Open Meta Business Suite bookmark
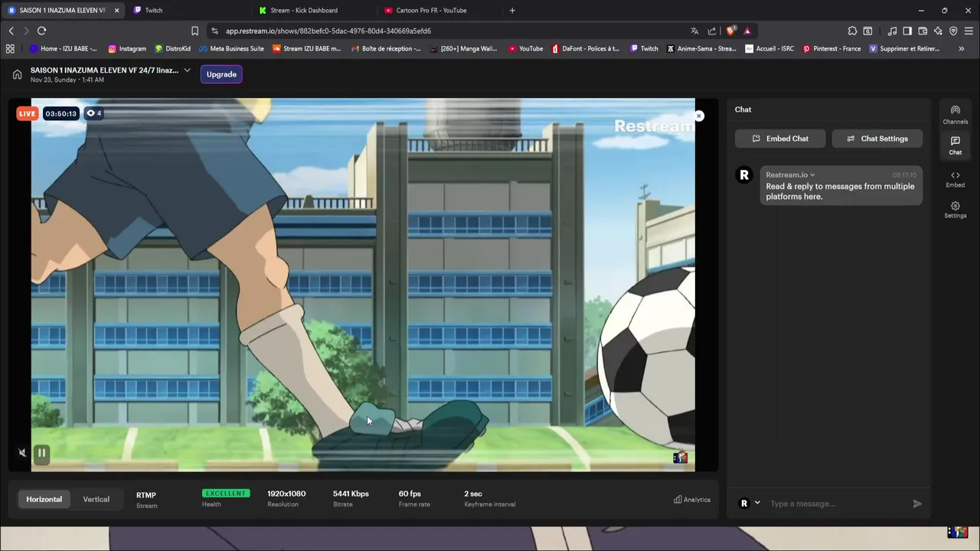Screen dimensions: 980x551 pos(230,48)
